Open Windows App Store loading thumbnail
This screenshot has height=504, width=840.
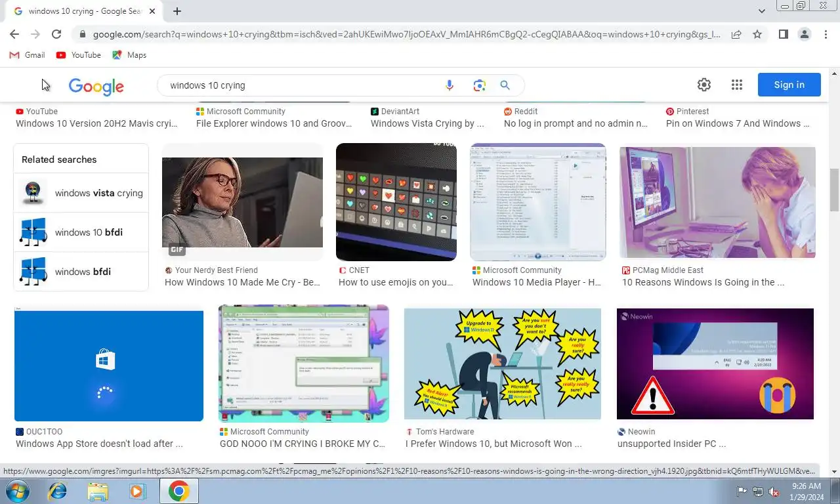click(109, 366)
